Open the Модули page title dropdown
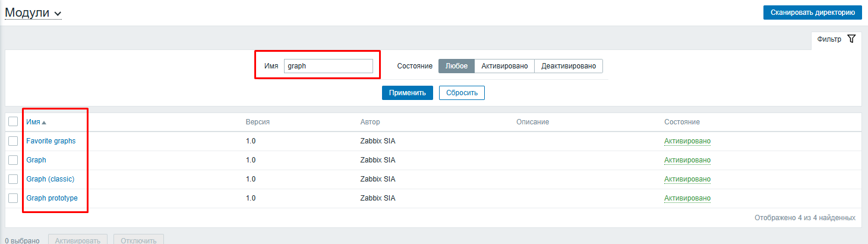Screen dimensions: 868x244 coord(33,13)
